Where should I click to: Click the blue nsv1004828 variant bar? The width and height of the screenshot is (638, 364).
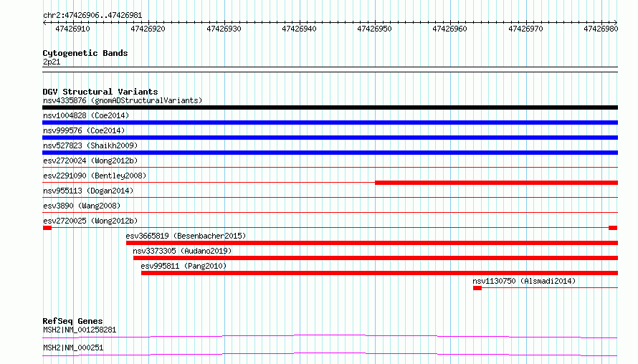click(330, 123)
